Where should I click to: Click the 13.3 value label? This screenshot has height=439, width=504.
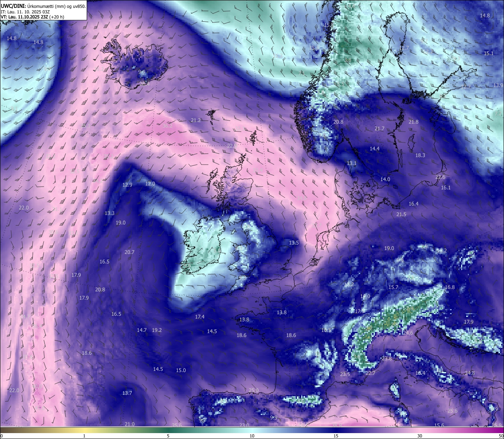(109, 213)
